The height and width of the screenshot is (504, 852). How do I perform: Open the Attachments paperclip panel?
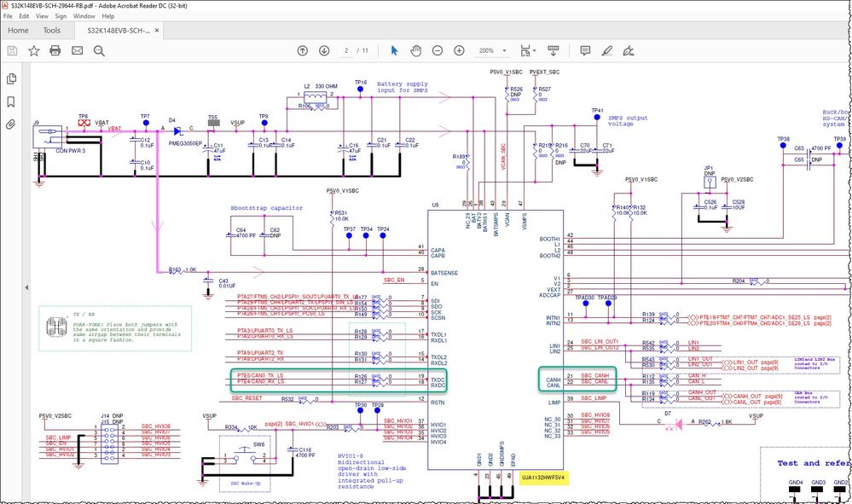pyautogui.click(x=12, y=122)
